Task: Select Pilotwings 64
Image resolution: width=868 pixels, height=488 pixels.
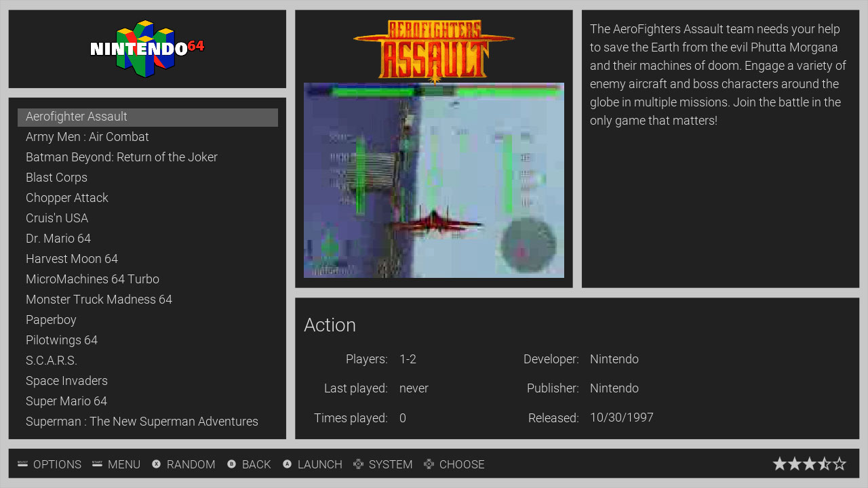Action: pos(148,340)
